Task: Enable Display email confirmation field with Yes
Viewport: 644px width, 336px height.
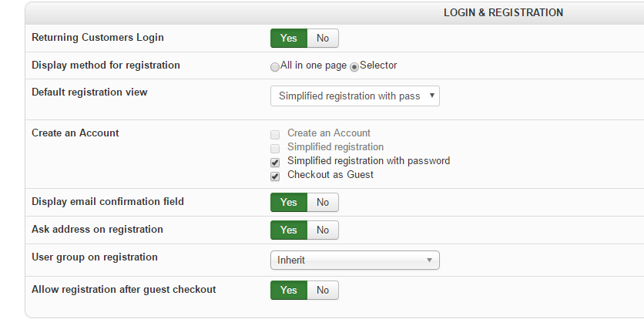Action: (288, 203)
